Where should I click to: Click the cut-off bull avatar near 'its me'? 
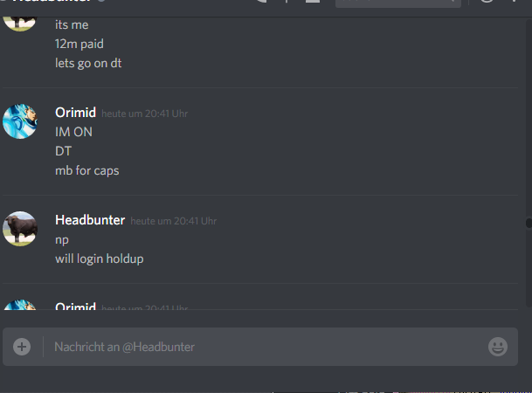(x=20, y=24)
